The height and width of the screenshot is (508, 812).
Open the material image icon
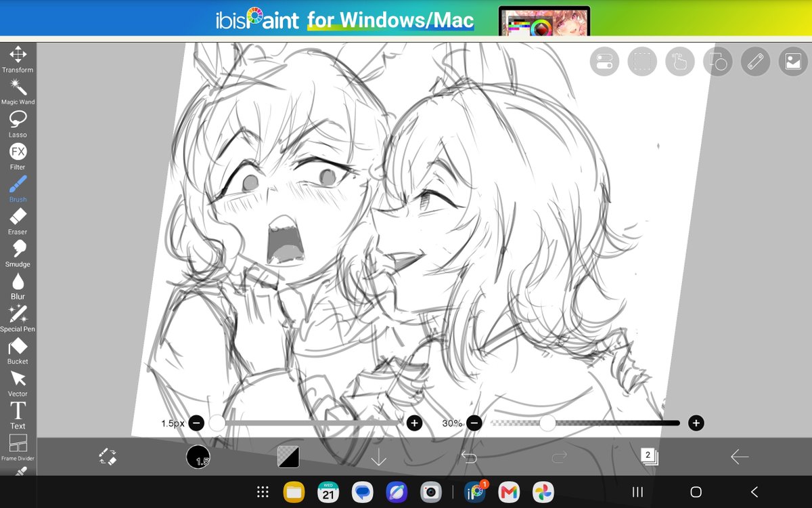coord(793,62)
